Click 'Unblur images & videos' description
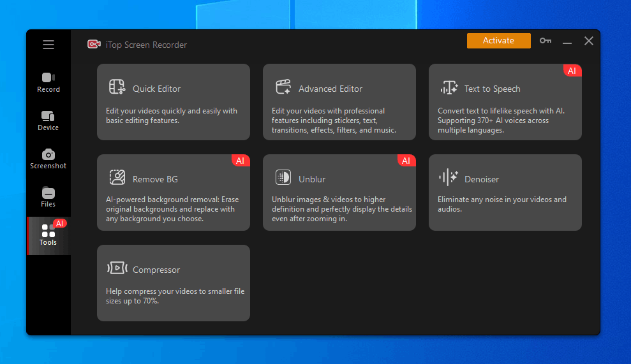Viewport: 631px width, 364px height. coord(341,209)
